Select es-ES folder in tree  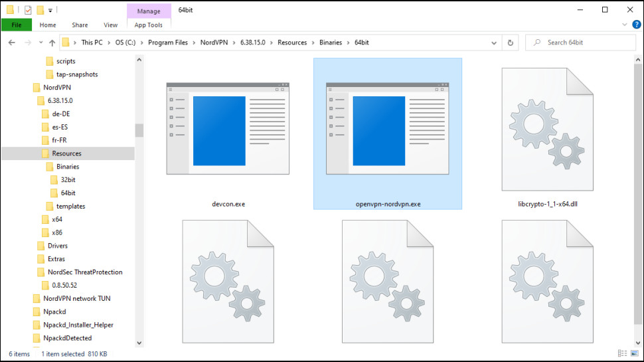[60, 127]
